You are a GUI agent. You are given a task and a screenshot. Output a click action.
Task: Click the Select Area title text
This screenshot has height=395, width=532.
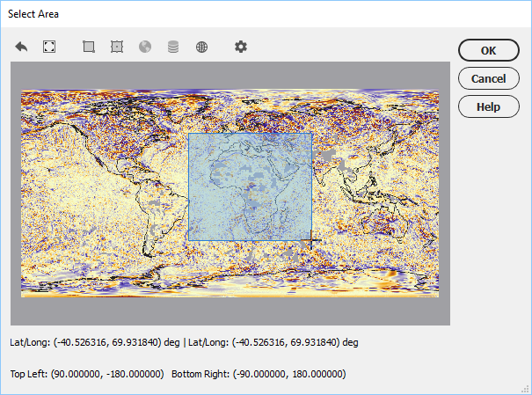(33, 14)
